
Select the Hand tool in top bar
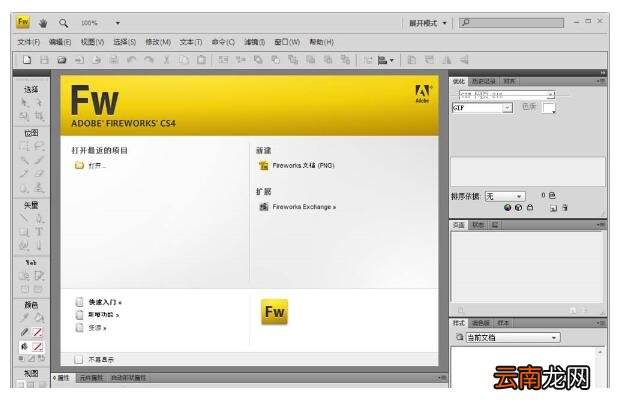[x=43, y=23]
